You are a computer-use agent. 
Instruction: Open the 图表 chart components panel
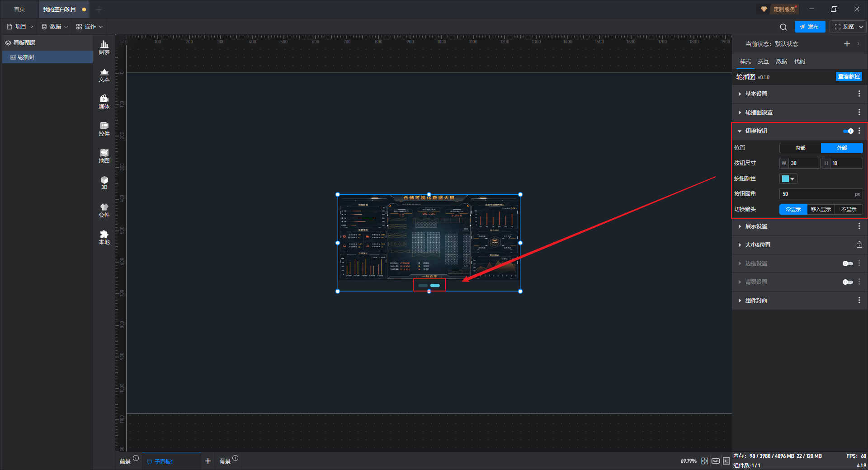coord(104,47)
